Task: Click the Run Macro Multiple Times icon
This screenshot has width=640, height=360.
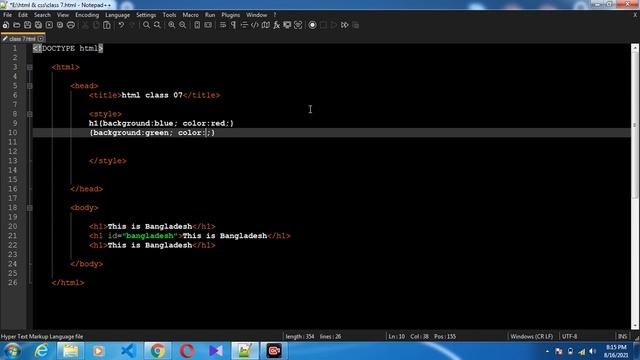Action: point(345,25)
